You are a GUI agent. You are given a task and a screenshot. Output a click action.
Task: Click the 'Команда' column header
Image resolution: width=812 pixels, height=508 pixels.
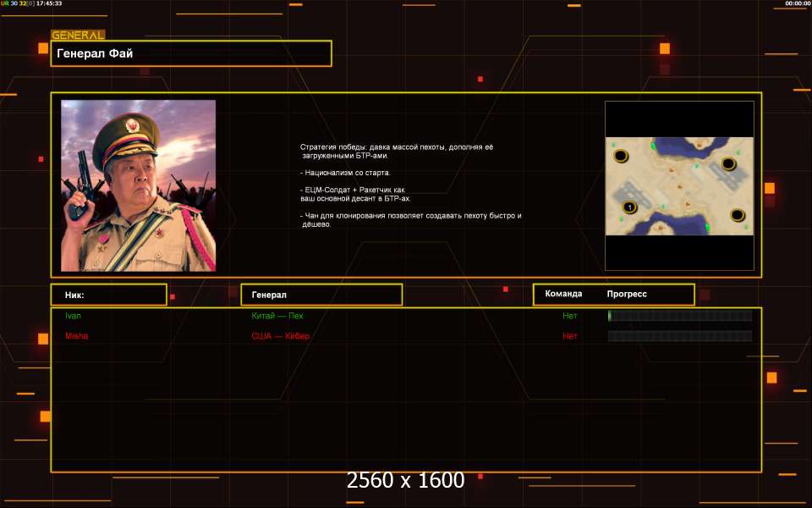pyautogui.click(x=563, y=294)
